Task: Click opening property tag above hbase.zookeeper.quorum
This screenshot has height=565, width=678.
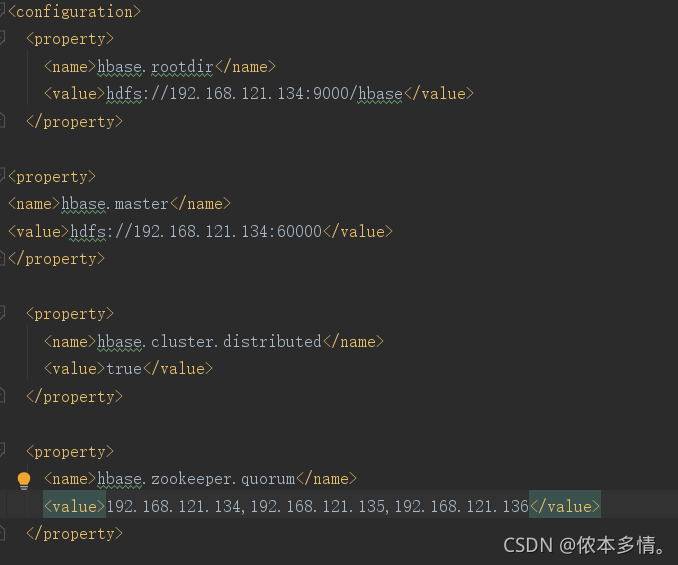Action: [70, 452]
